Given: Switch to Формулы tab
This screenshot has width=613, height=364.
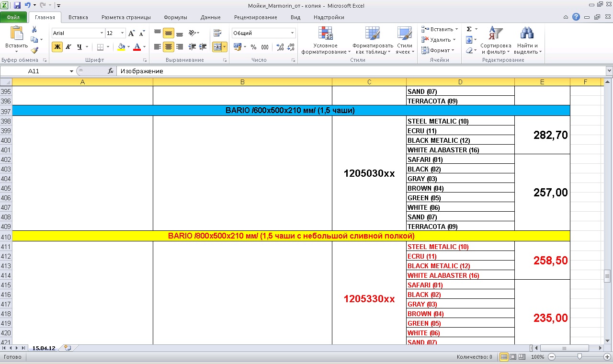Looking at the screenshot, I should (175, 17).
